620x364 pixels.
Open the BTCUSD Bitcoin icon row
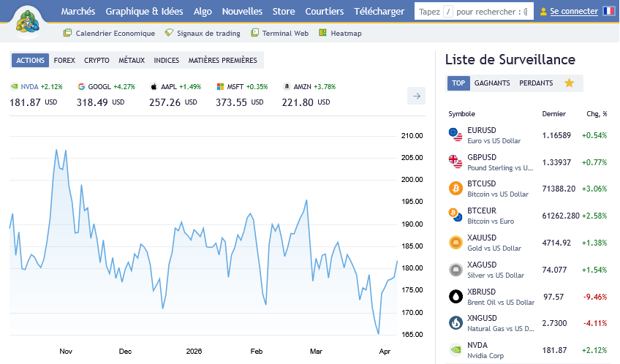click(x=455, y=189)
